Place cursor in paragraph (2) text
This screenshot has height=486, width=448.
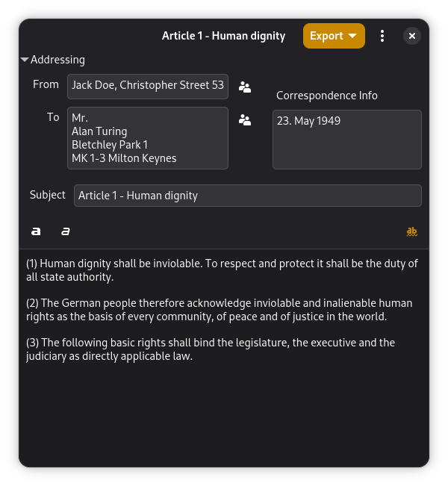coord(220,310)
